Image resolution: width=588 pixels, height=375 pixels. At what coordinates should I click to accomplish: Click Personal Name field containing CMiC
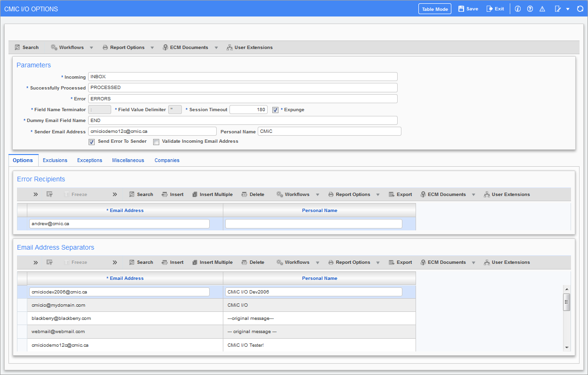[x=329, y=131]
